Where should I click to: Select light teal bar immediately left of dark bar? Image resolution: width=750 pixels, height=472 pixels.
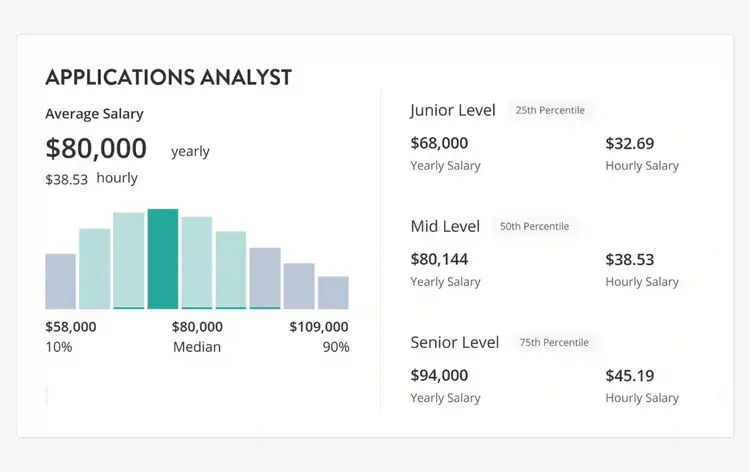click(x=129, y=260)
